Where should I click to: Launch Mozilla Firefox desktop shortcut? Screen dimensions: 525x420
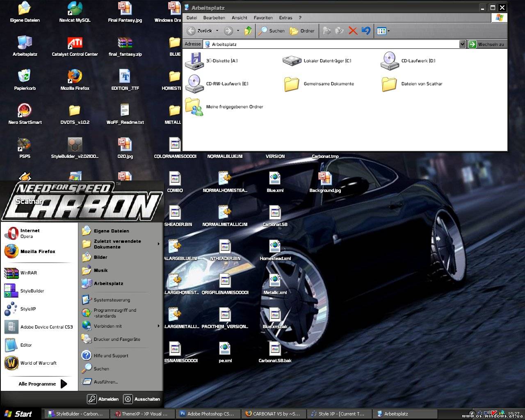click(75, 80)
